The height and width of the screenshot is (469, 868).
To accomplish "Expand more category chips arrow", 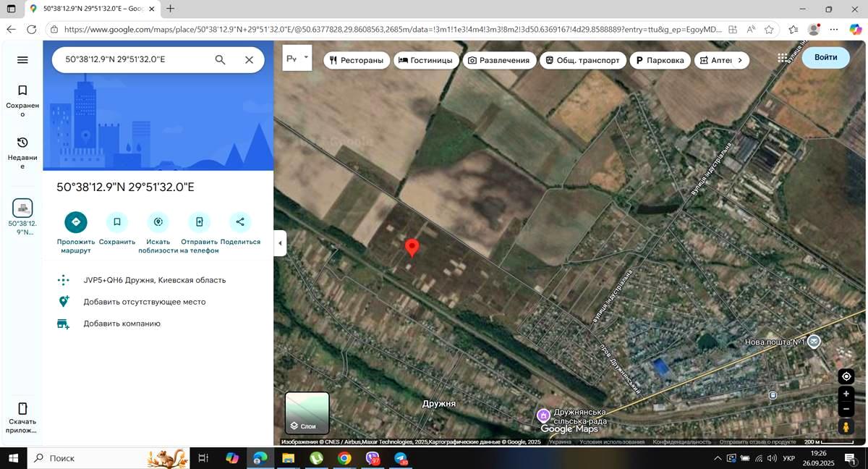I will pyautogui.click(x=739, y=61).
